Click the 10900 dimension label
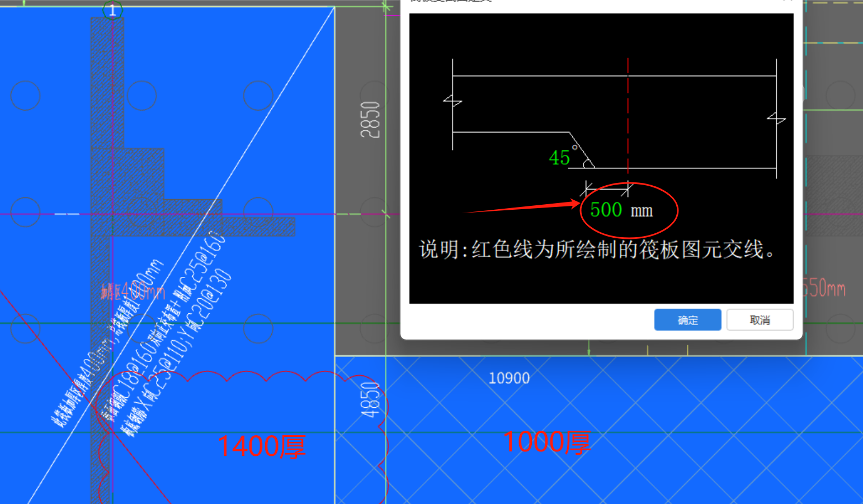The width and height of the screenshot is (863, 504). pyautogui.click(x=509, y=378)
